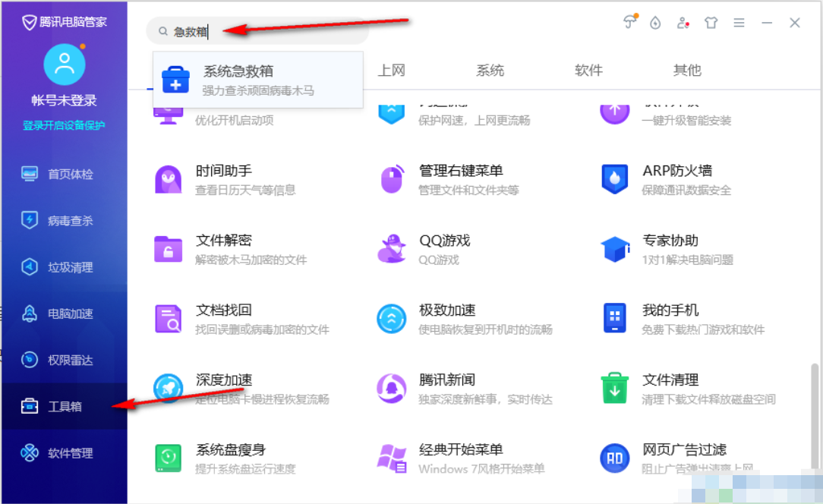This screenshot has height=504, width=823.
Task: Click the Windows 7风格开始菜单 description
Action: coord(481,468)
